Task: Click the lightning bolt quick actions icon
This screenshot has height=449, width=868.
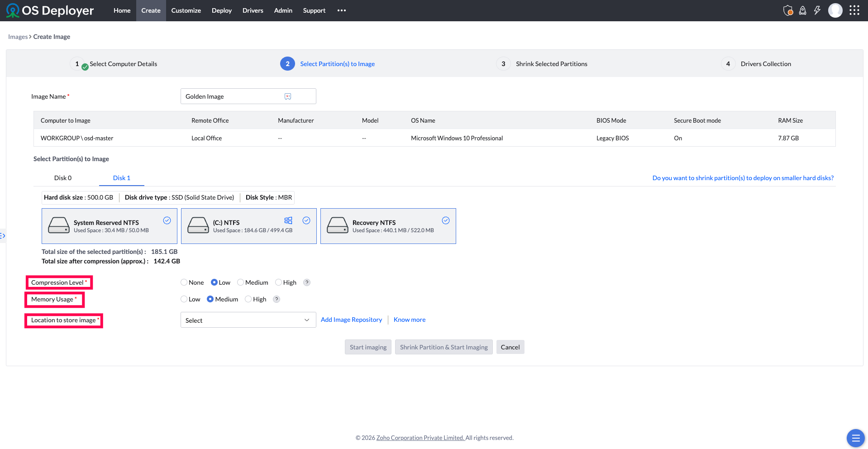Action: click(817, 10)
